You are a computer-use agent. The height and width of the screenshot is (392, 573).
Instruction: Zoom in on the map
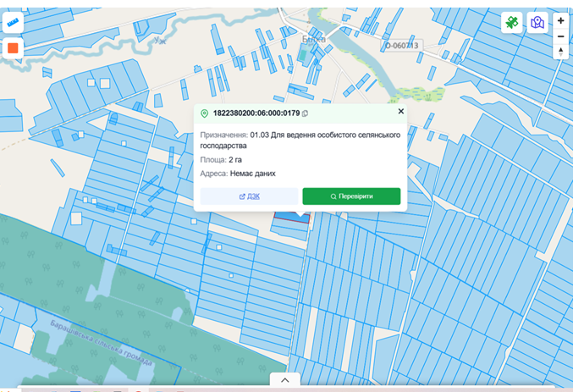(x=560, y=20)
